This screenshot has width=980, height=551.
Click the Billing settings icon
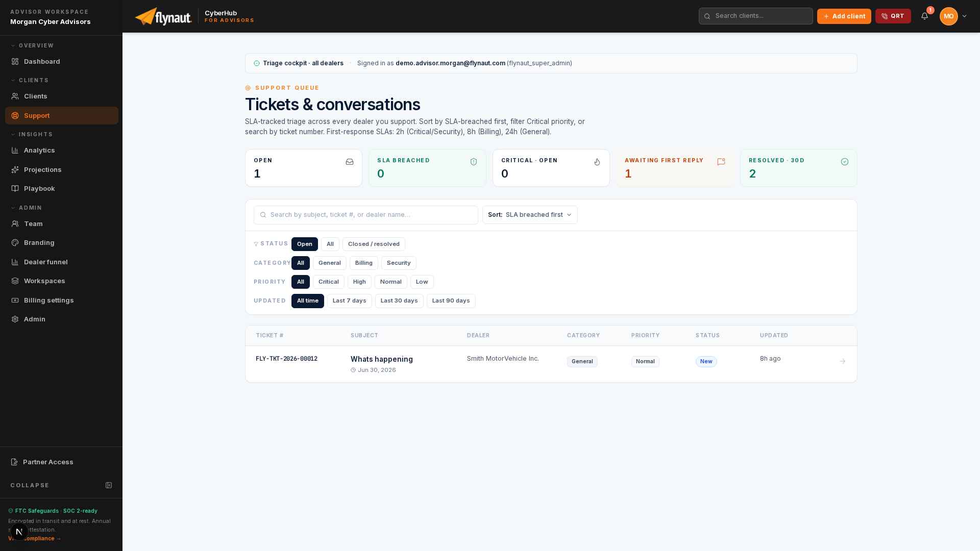(x=15, y=300)
